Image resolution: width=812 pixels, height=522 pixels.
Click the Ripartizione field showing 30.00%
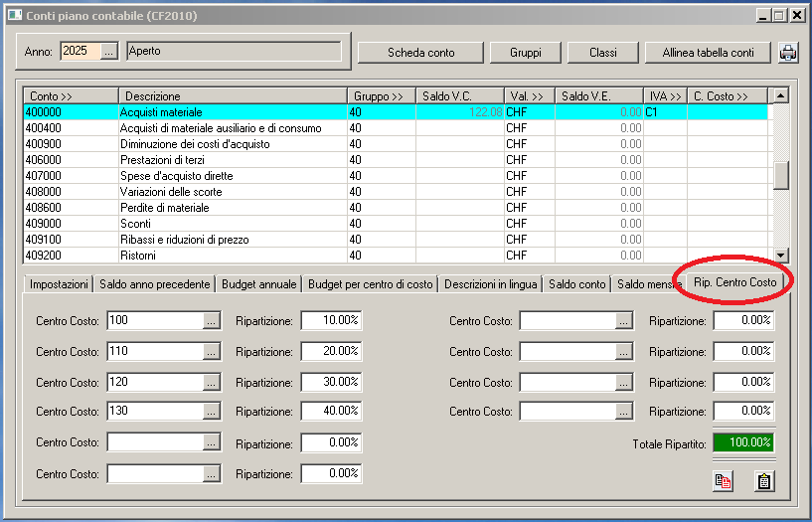click(331, 382)
